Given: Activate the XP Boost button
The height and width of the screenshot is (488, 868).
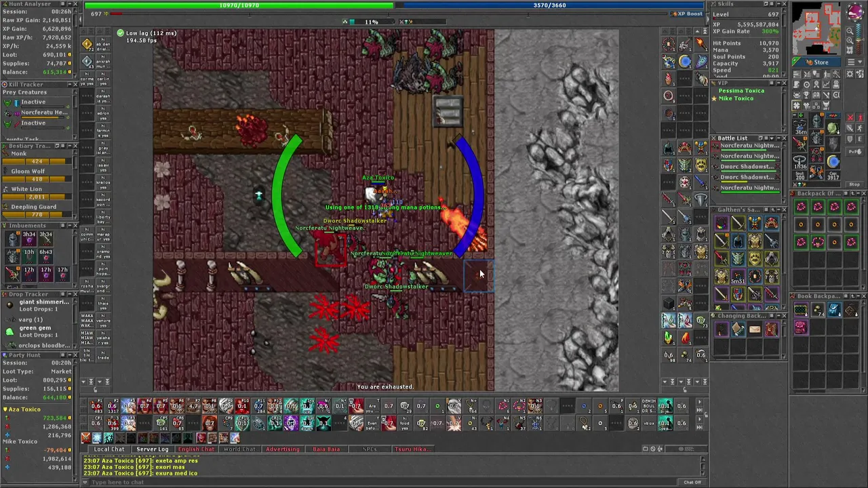Looking at the screenshot, I should pyautogui.click(x=686, y=14).
